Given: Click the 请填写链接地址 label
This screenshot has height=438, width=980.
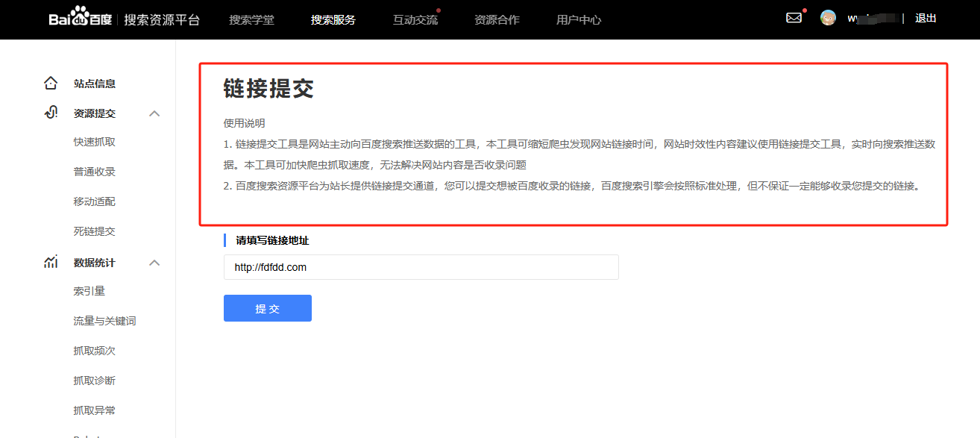Looking at the screenshot, I should coord(272,240).
